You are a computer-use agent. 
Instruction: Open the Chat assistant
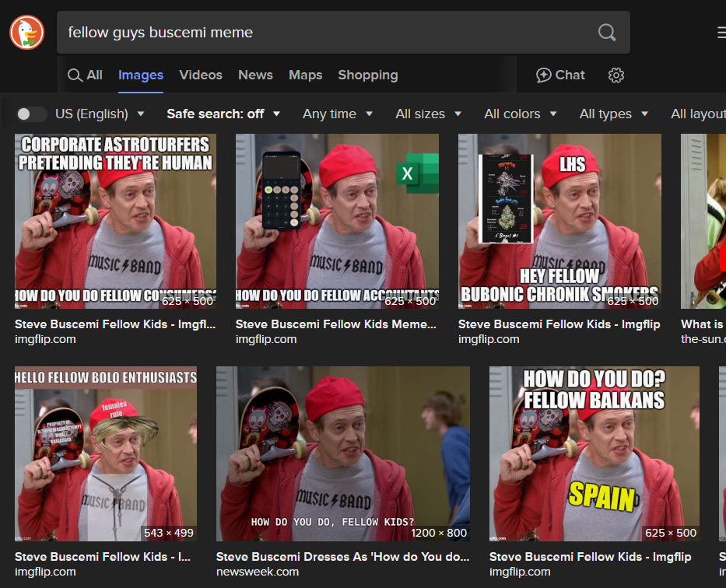[560, 75]
